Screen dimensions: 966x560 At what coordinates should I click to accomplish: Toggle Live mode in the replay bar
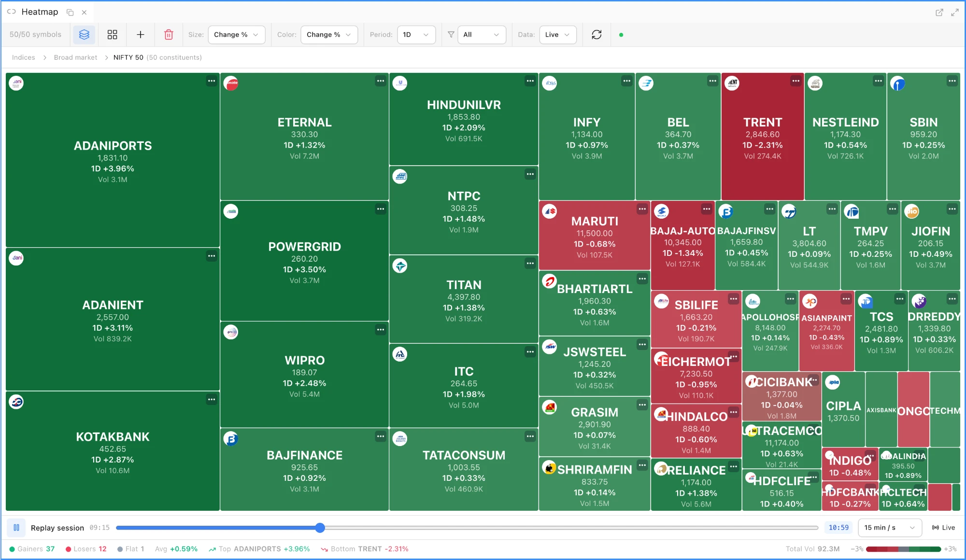pos(943,528)
